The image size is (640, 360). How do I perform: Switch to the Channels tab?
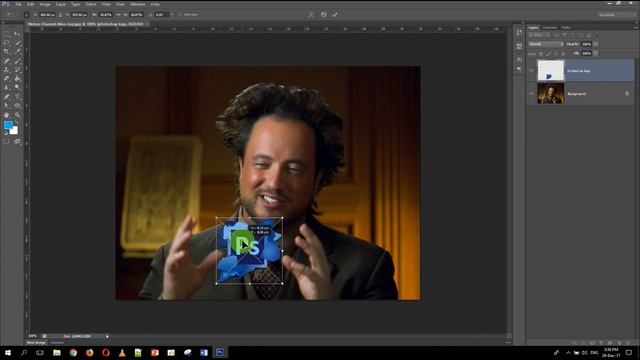click(550, 28)
